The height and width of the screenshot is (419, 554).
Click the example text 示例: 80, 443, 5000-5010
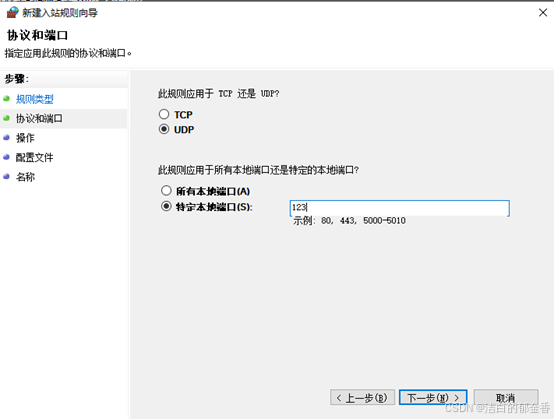click(349, 221)
